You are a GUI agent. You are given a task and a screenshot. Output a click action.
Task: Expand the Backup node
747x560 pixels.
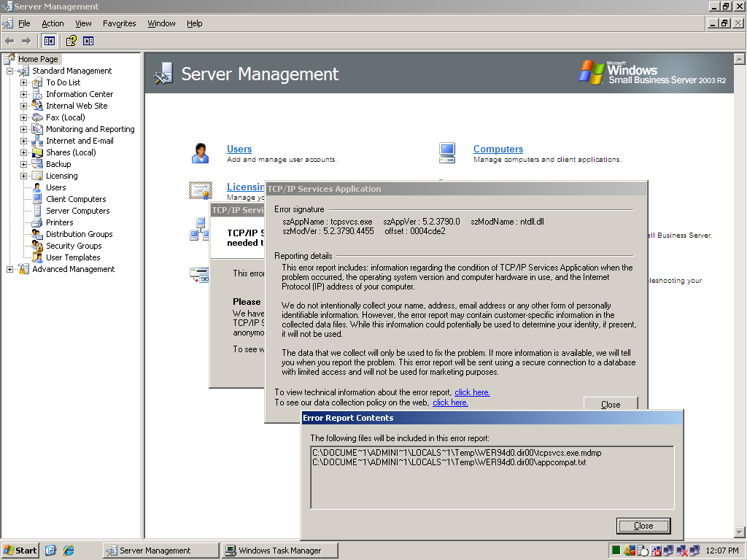click(x=23, y=164)
